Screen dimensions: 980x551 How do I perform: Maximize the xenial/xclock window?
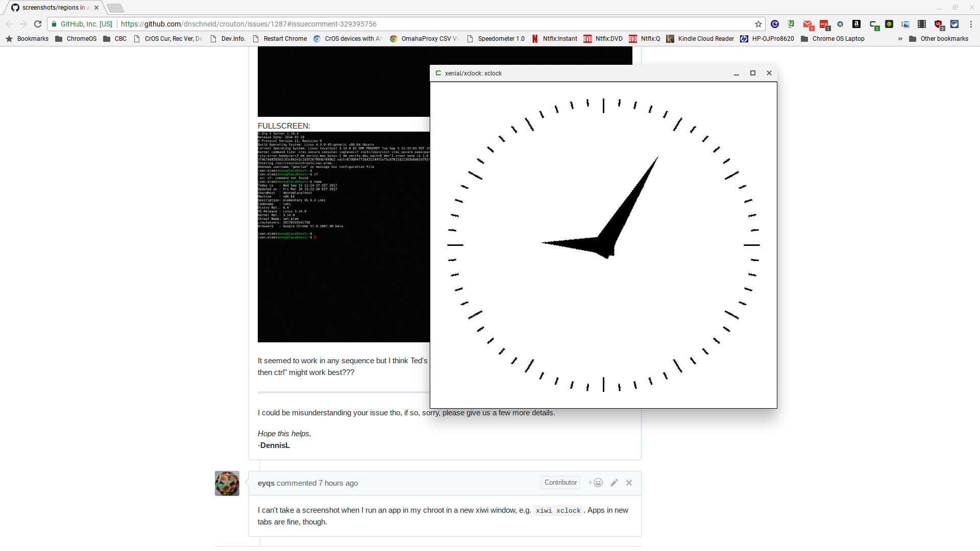click(x=753, y=73)
